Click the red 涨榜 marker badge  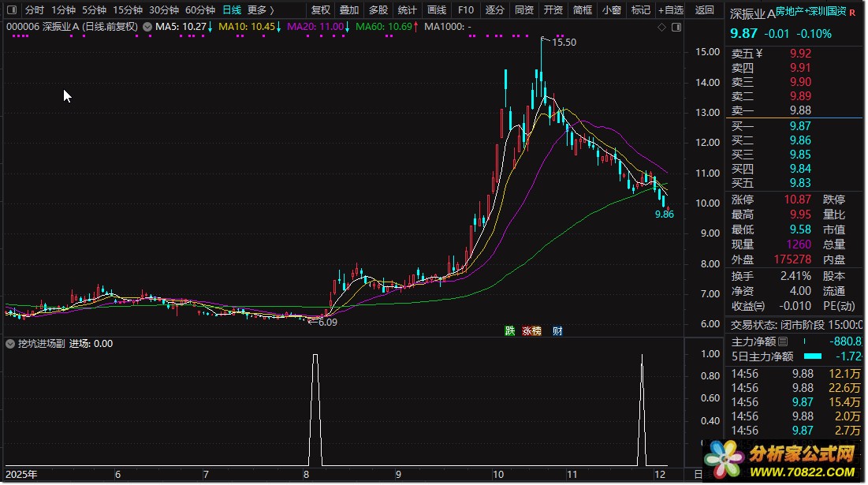click(532, 331)
